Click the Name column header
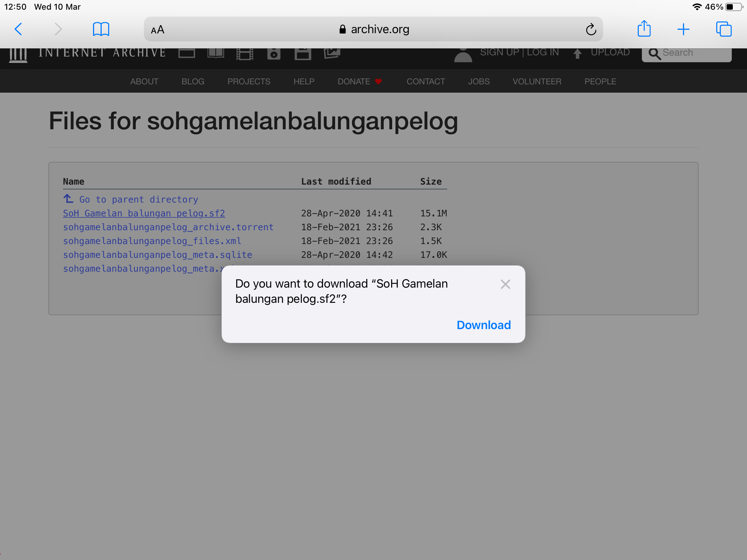This screenshot has height=560, width=747. coord(74,181)
